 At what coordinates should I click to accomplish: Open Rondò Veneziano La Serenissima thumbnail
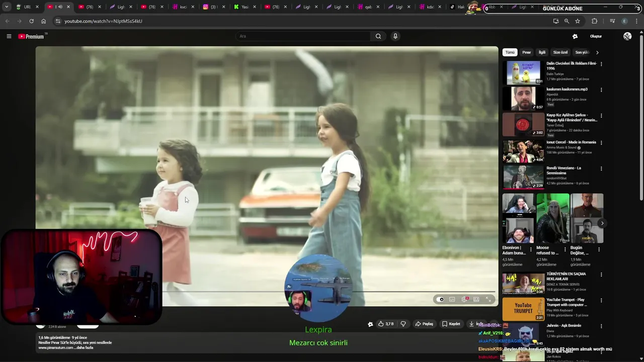(x=523, y=177)
